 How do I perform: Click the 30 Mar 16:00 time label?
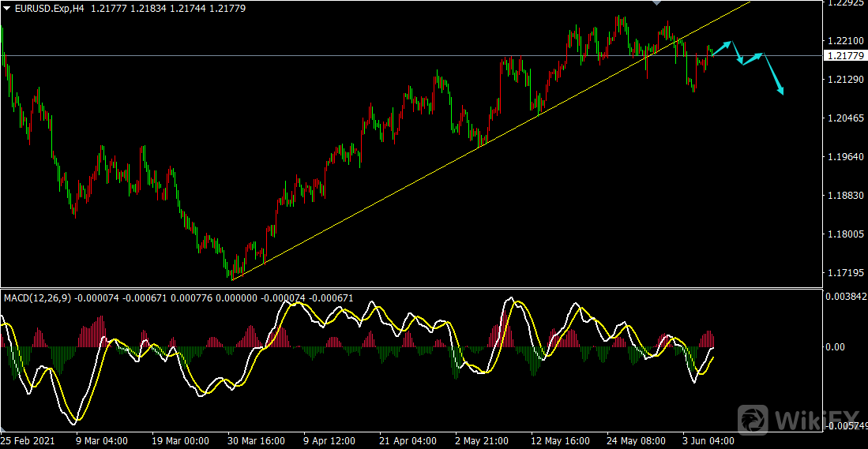click(255, 441)
